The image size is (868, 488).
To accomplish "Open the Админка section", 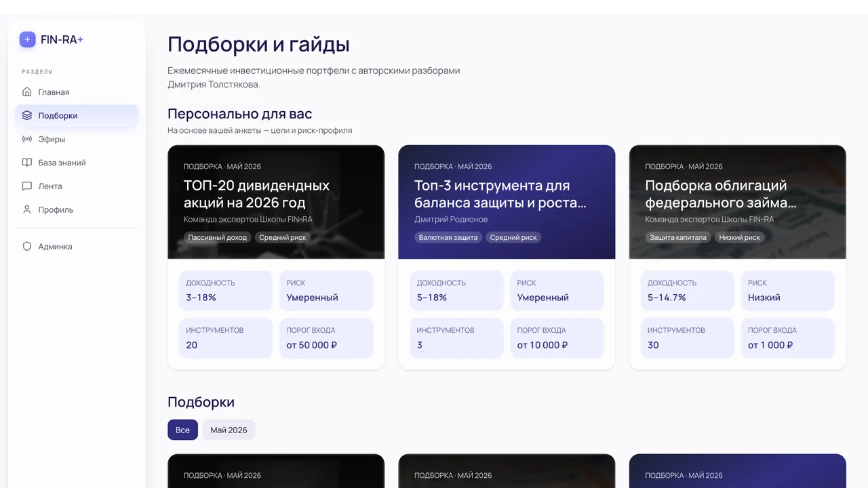I will [x=77, y=247].
